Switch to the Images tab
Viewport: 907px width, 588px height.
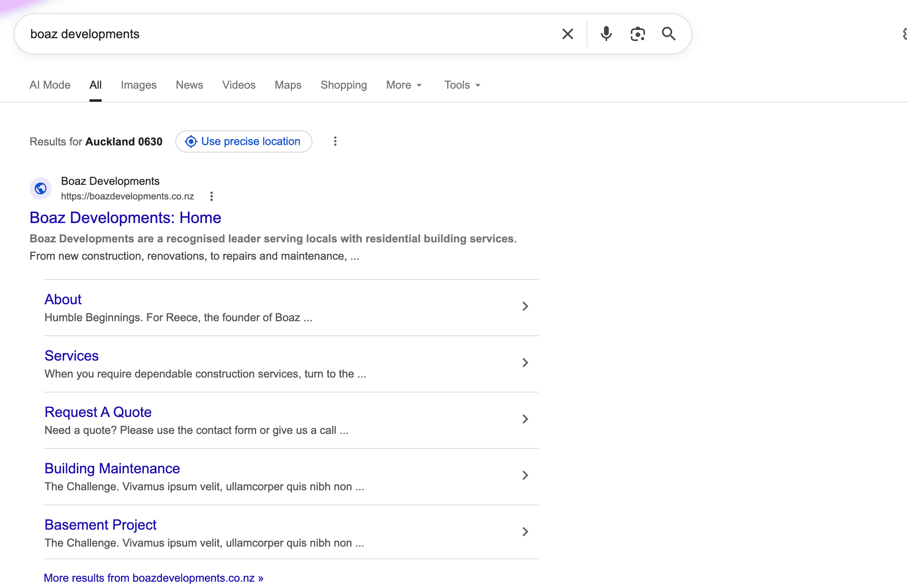coord(139,85)
